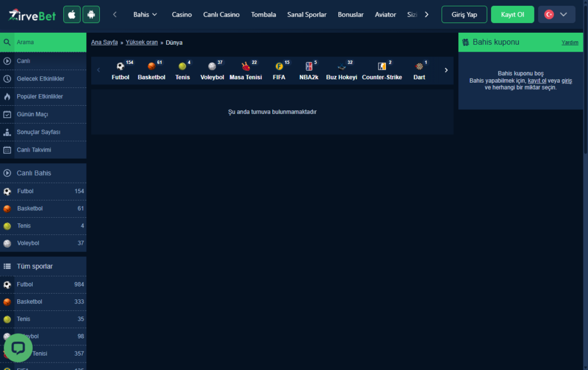Viewport: 588px width, 370px height.
Task: Download the Apple iOS app
Action: [72, 14]
